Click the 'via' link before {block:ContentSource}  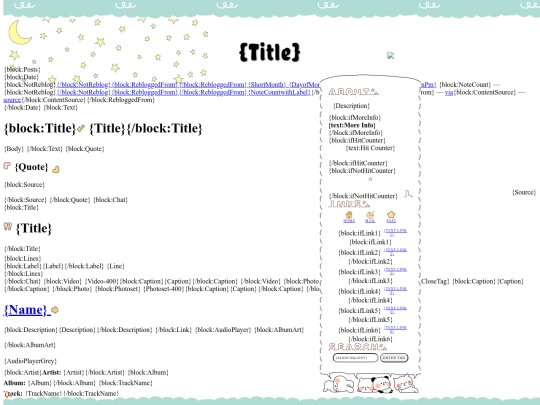point(449,92)
